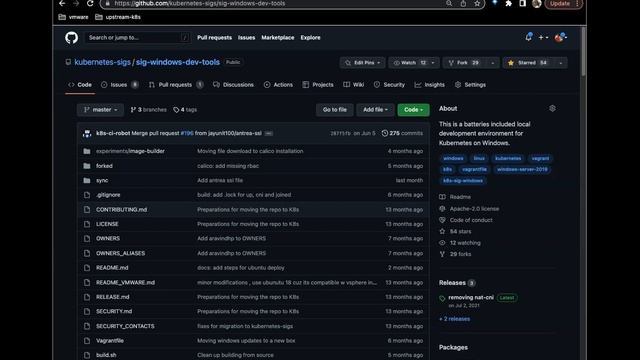Open the user avatar menu
The image size is (640, 360).
pyautogui.click(x=560, y=38)
